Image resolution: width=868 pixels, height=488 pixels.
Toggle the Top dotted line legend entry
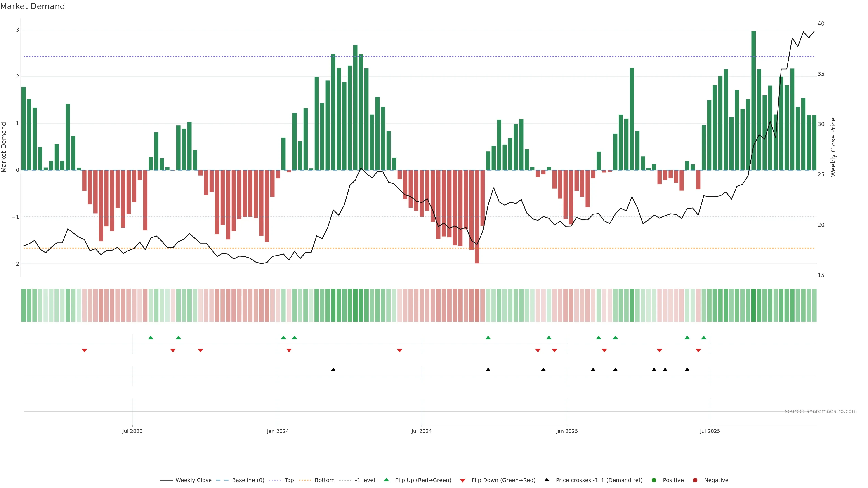pos(289,480)
